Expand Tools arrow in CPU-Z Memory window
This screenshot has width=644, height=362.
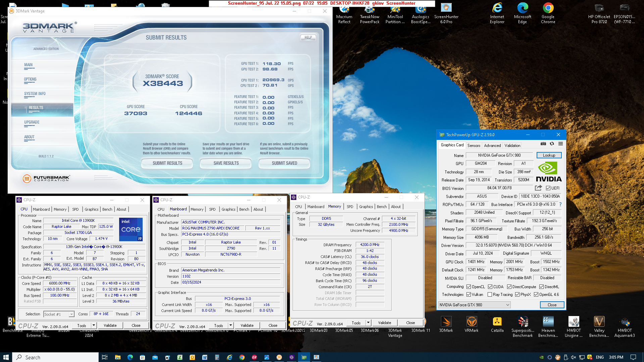(x=368, y=323)
